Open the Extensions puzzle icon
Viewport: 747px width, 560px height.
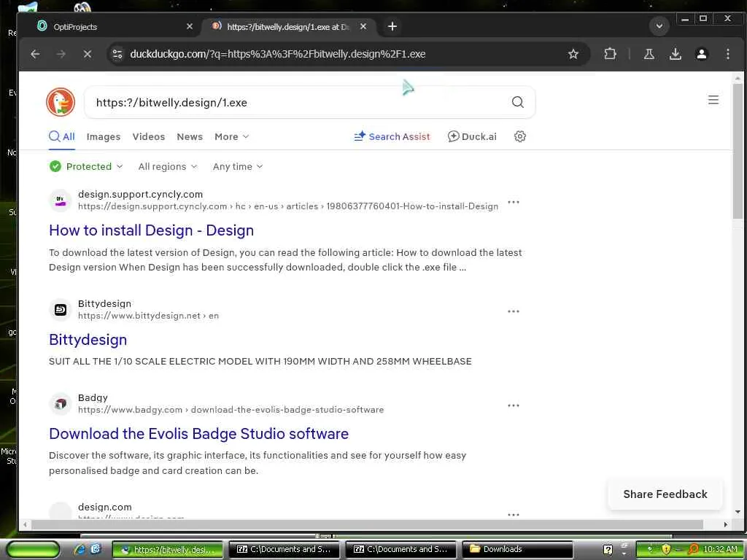tap(610, 54)
